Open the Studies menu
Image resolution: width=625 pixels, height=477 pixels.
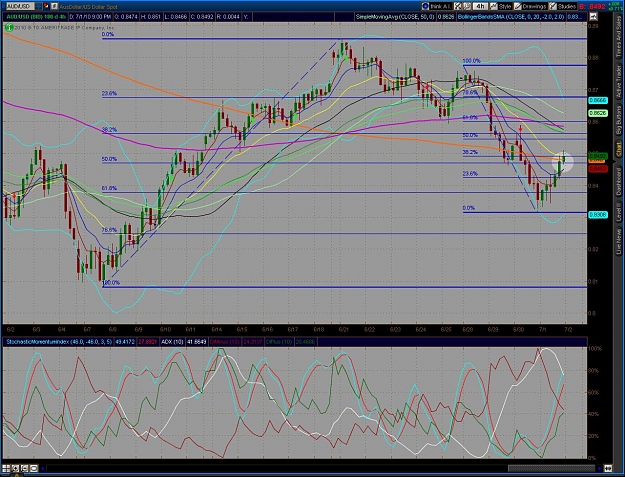pos(562,6)
